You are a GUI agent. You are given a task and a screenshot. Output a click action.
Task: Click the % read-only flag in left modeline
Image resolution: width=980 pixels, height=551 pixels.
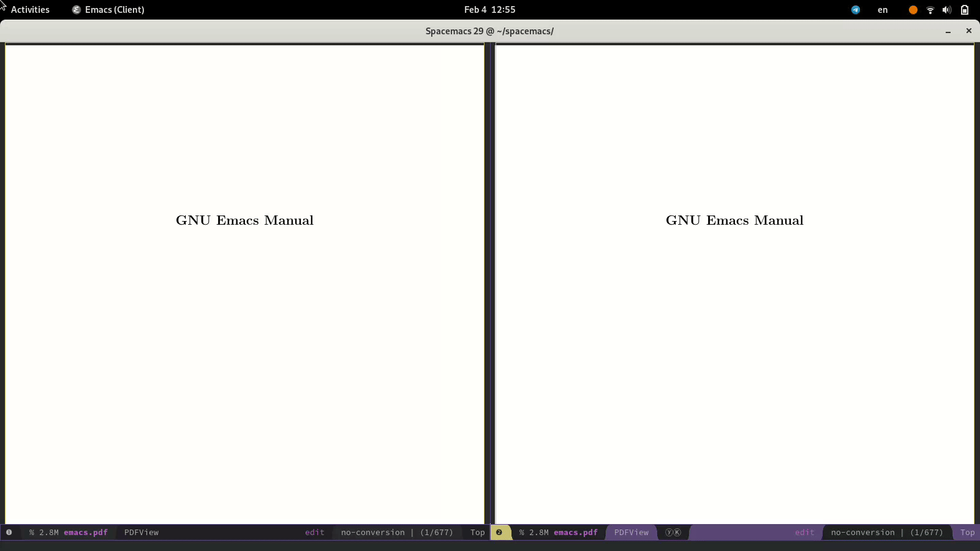pos(32,533)
